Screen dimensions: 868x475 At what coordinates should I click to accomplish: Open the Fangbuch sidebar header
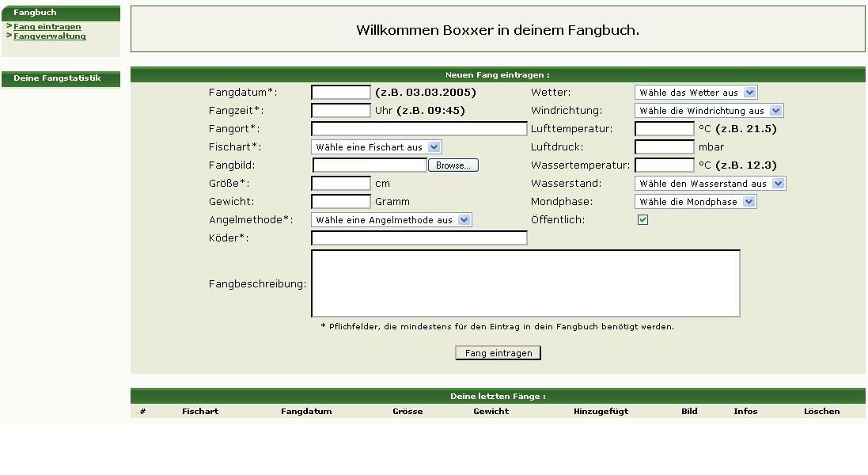[x=35, y=13]
